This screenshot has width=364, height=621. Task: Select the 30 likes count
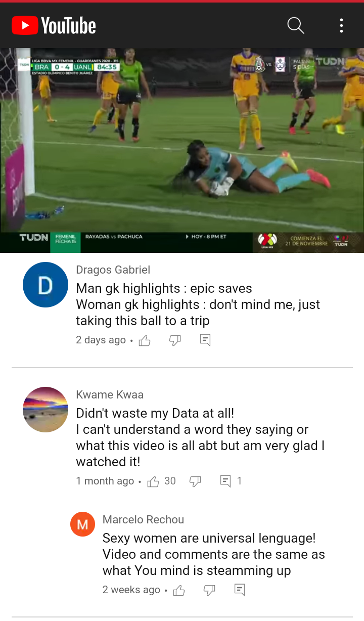tap(170, 481)
